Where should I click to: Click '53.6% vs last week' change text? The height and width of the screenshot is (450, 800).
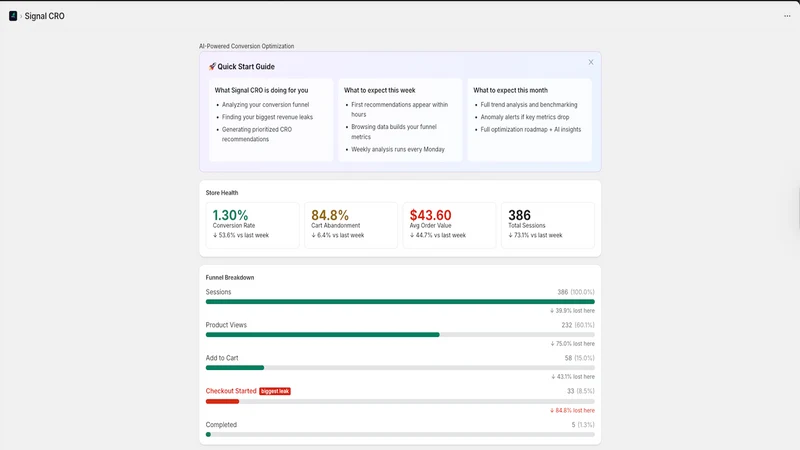coord(241,235)
